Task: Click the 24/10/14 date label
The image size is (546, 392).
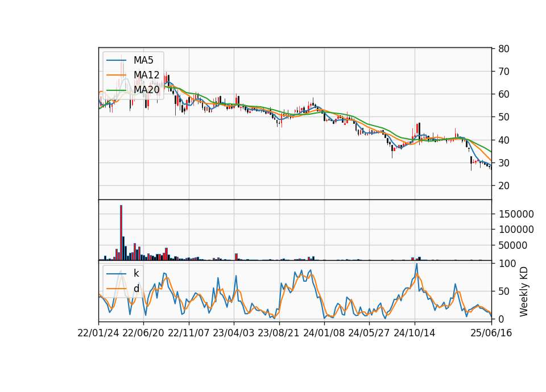Action: pyautogui.click(x=415, y=333)
